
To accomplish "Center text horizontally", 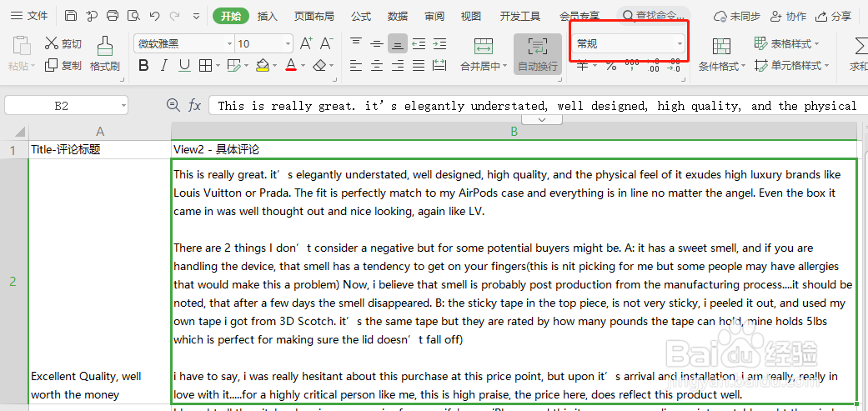I will (377, 66).
